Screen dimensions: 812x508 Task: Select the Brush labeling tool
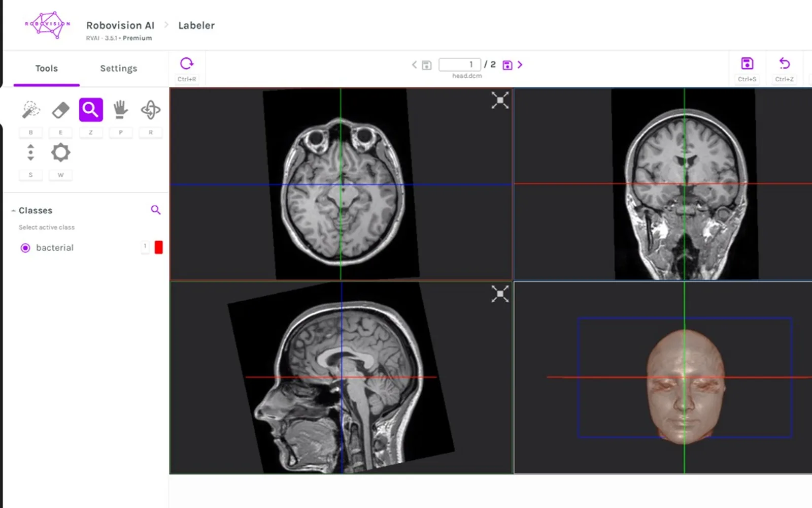pyautogui.click(x=31, y=110)
